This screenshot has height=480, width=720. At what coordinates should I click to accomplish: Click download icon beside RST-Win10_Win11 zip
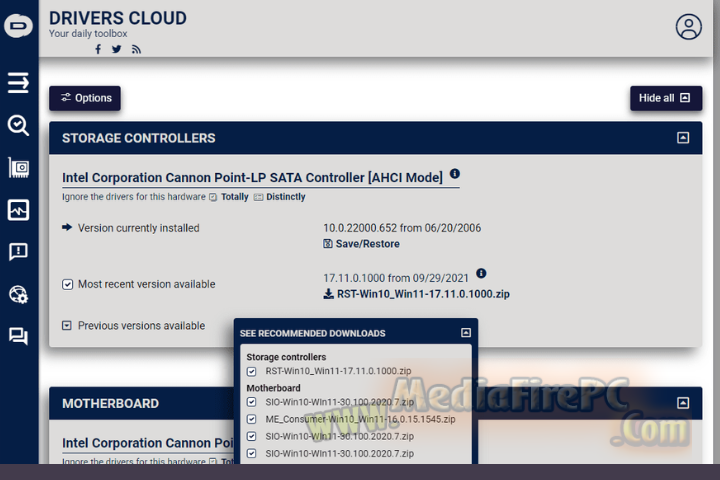[x=328, y=294]
